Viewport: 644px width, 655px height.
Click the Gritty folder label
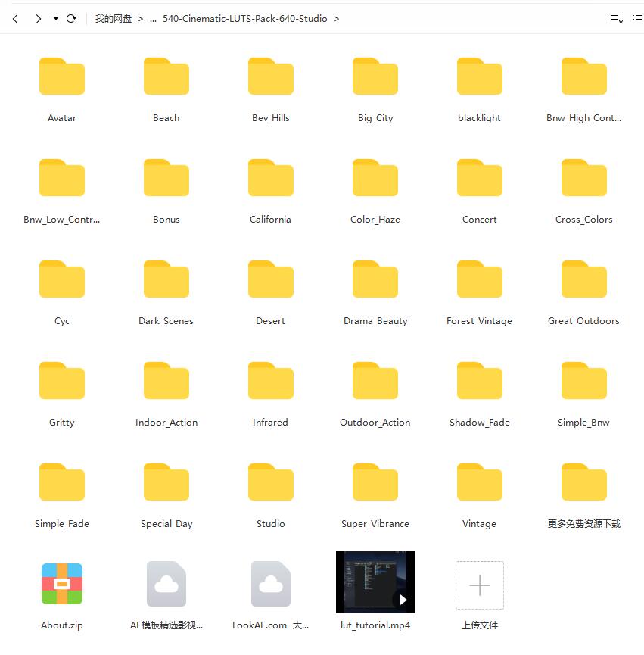pos(62,423)
